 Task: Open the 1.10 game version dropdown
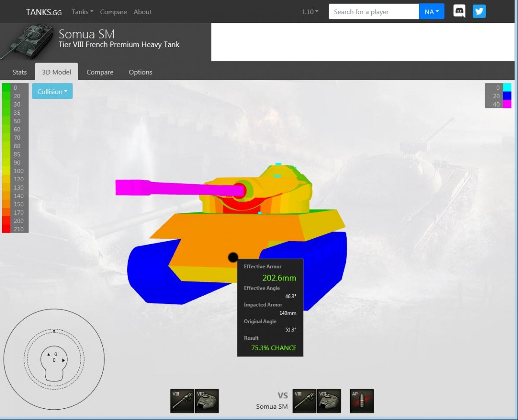[310, 12]
